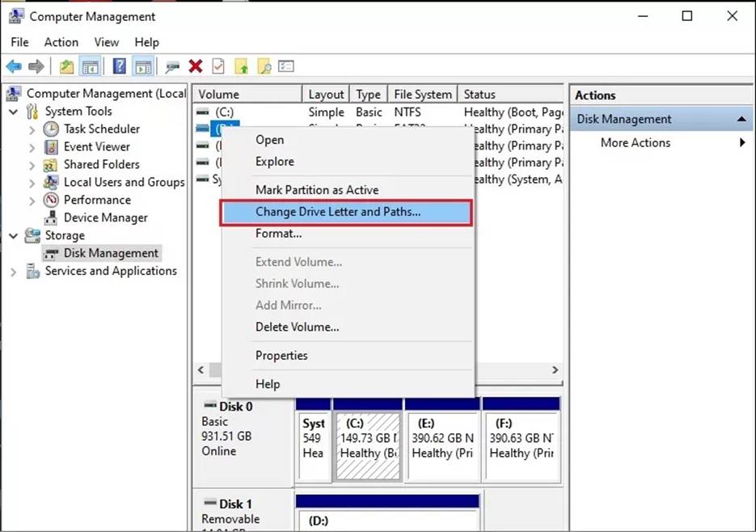This screenshot has height=532, width=756.
Task: Open Event Viewer in the tree
Action: tap(96, 146)
